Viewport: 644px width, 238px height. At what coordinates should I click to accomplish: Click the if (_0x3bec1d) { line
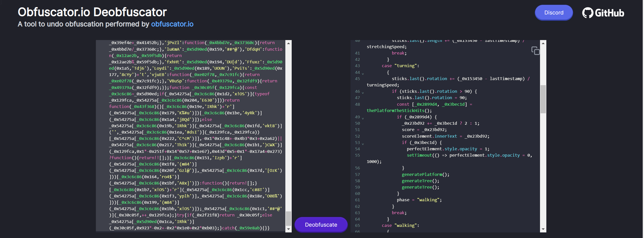(422, 142)
